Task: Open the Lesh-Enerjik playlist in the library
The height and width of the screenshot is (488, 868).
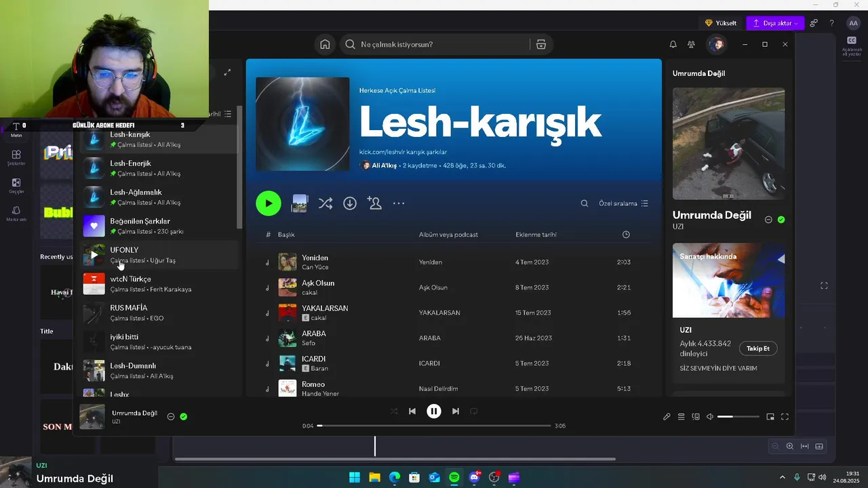Action: (159, 168)
